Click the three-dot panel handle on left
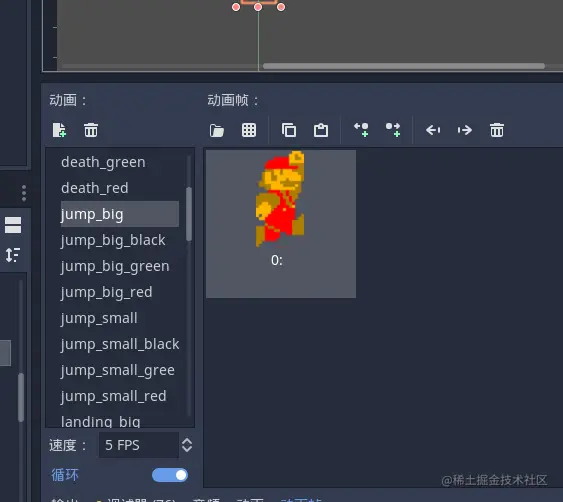 coord(24,193)
